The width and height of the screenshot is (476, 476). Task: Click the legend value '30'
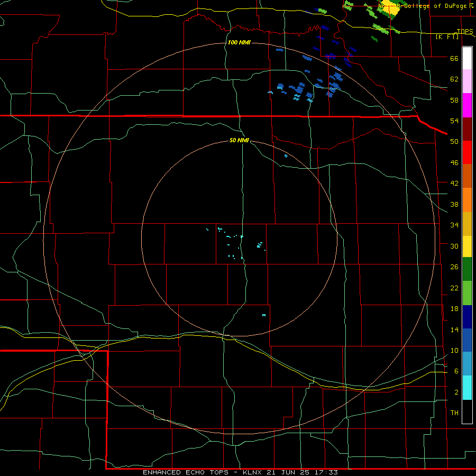click(x=454, y=246)
